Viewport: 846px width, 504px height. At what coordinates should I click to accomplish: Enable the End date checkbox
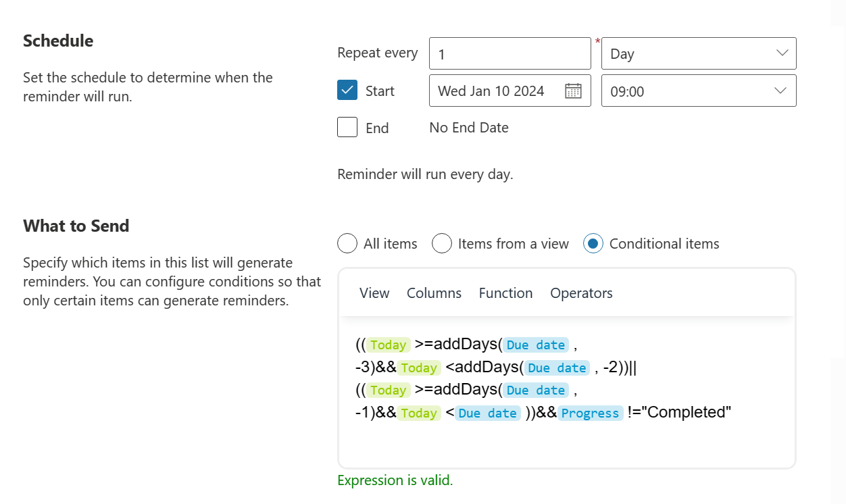click(347, 128)
